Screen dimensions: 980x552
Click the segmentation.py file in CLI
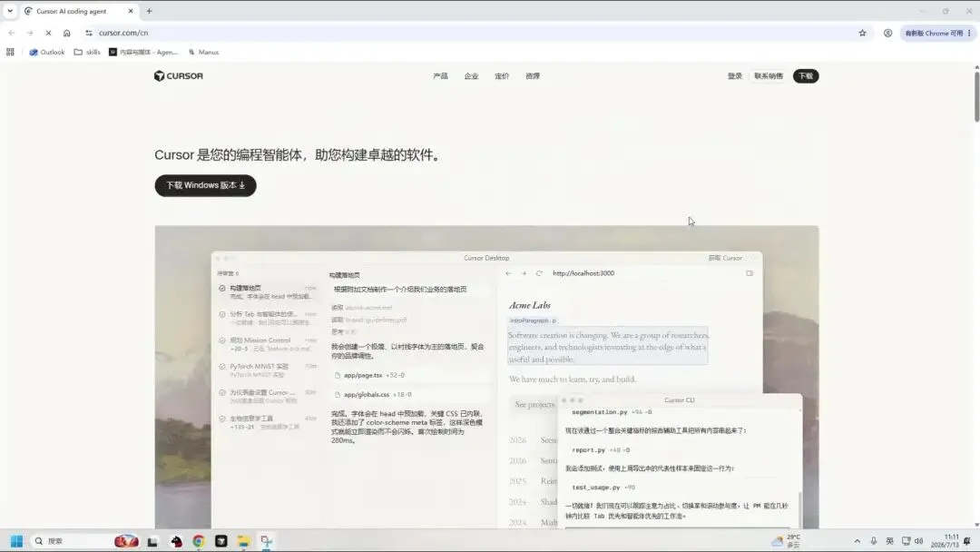(599, 412)
